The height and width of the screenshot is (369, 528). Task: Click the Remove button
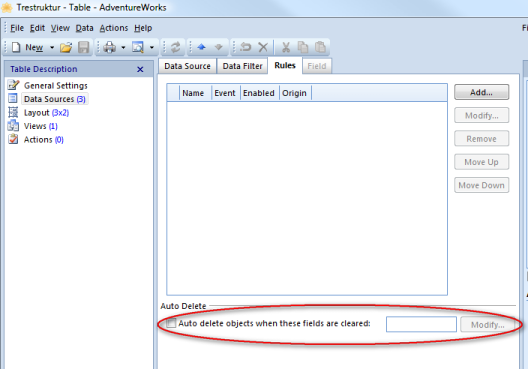[481, 139]
